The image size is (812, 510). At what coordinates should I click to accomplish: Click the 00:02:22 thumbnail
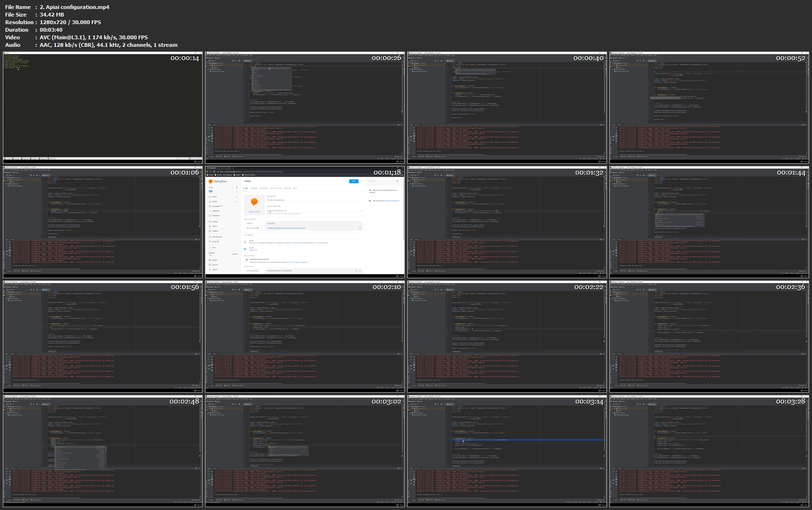507,336
